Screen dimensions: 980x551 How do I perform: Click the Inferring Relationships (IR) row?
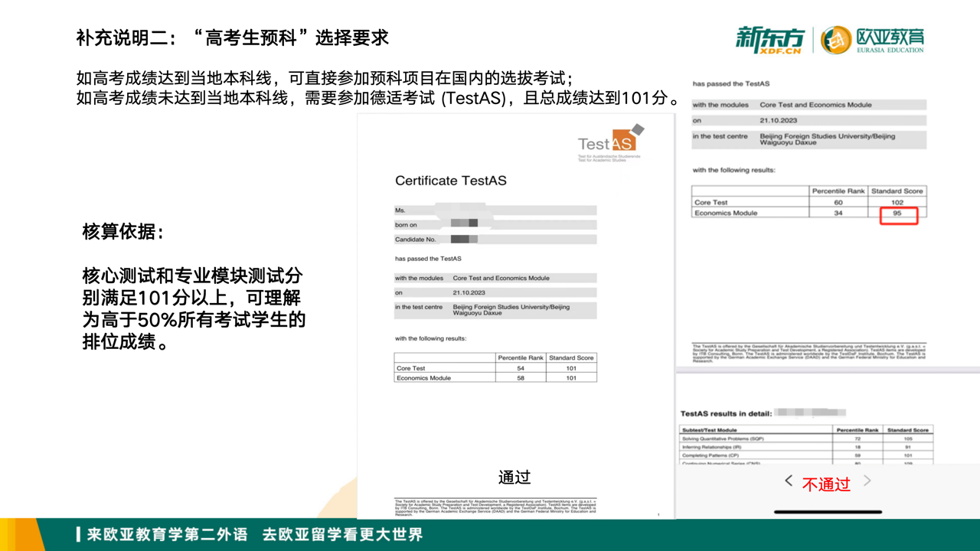[x=806, y=447]
